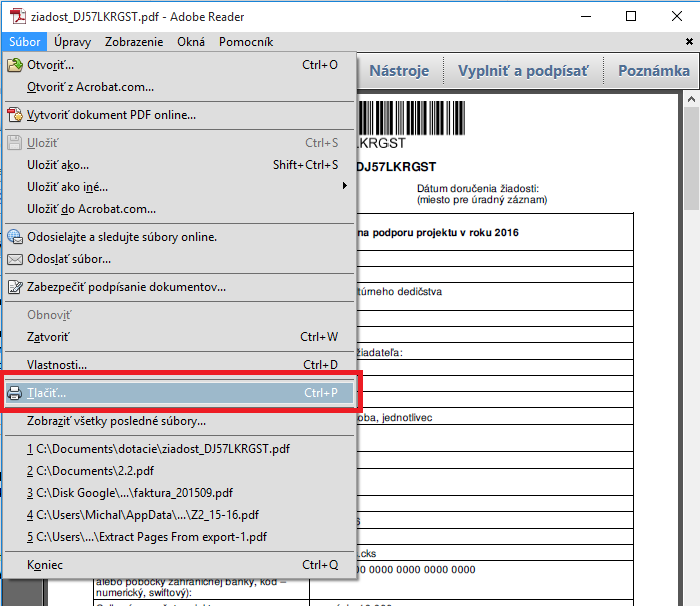Select Zobraziť všetky posledné súbory...

179,421
